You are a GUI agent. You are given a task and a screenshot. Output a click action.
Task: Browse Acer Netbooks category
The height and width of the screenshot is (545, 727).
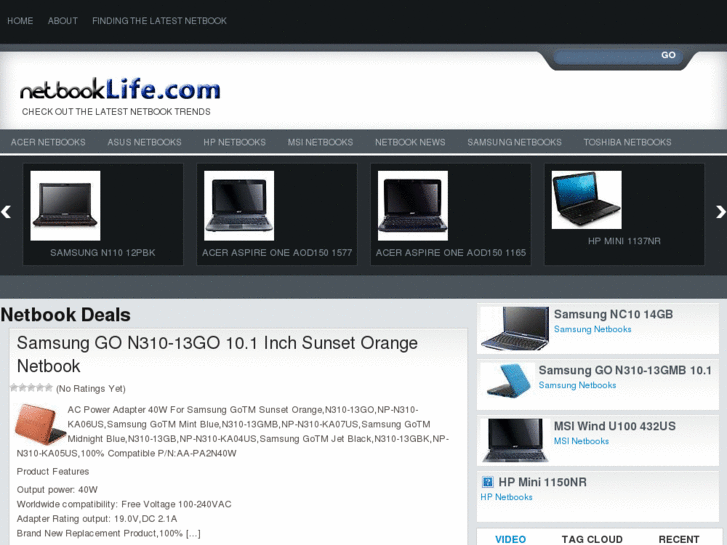[48, 142]
